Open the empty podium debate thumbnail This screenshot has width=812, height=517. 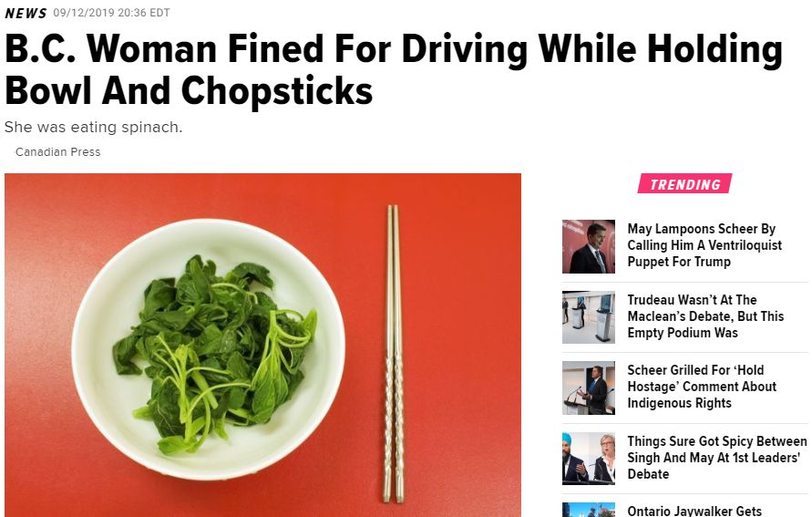(589, 317)
